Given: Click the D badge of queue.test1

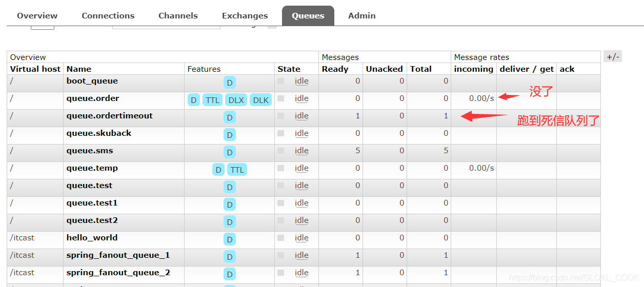Looking at the screenshot, I should 230,205.
